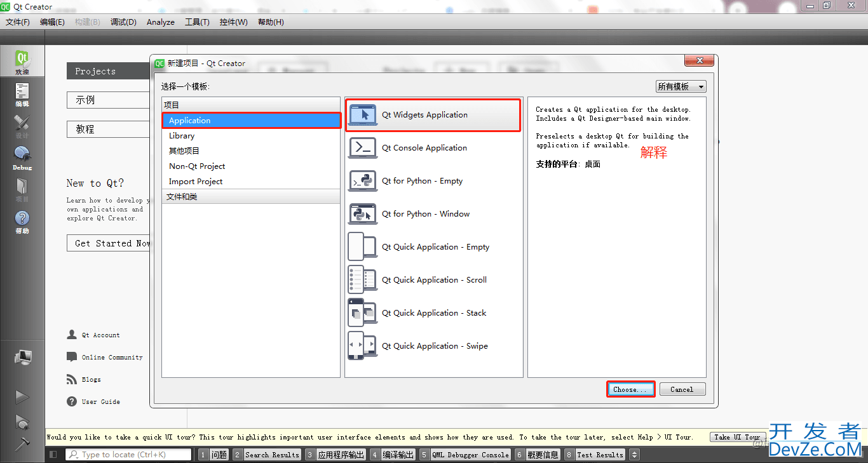Select the Import Project category
This screenshot has width=868, height=463.
(251, 182)
